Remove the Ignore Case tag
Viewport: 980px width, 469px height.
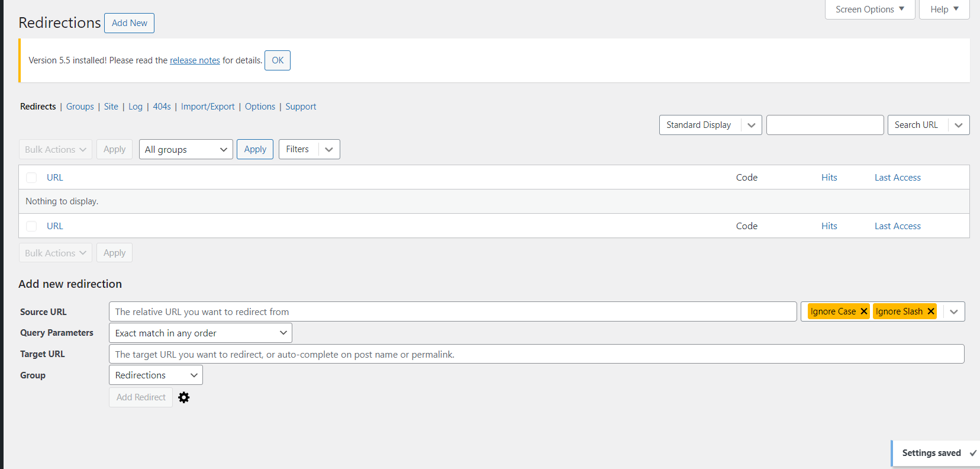pyautogui.click(x=864, y=311)
